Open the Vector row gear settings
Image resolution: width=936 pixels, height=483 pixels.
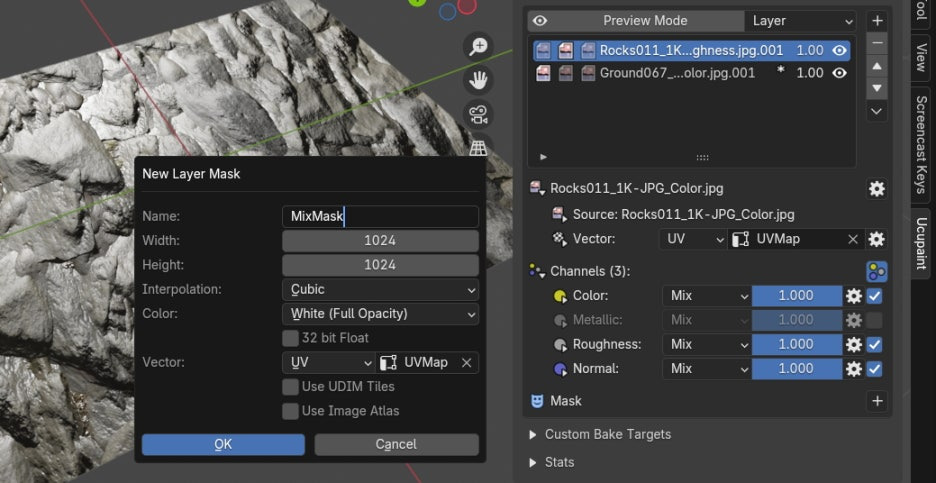[876, 239]
